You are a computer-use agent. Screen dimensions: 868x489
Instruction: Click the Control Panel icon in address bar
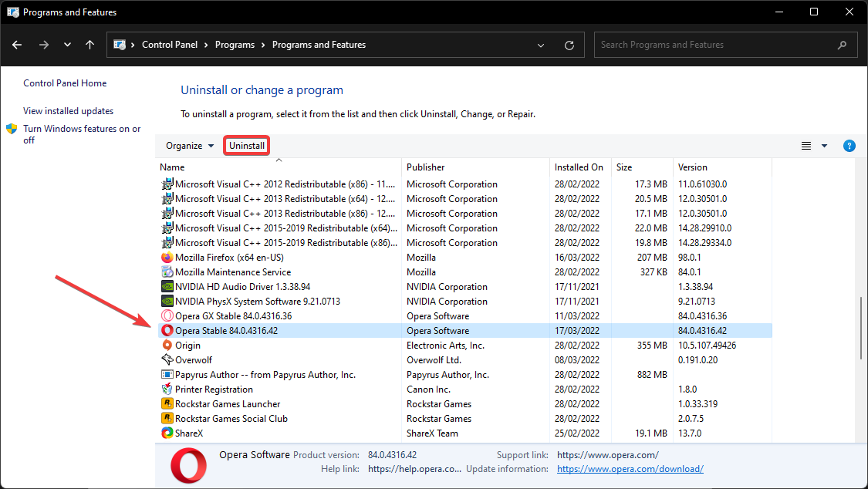click(119, 45)
